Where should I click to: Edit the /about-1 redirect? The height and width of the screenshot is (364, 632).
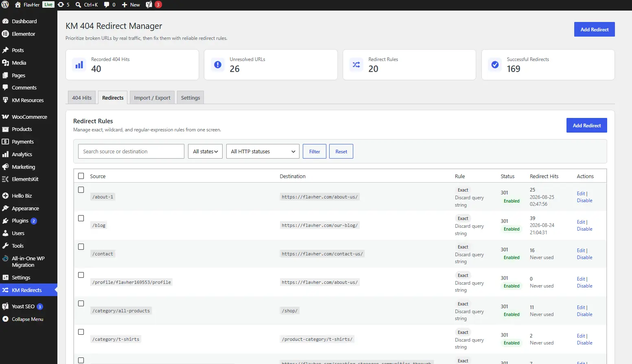tap(581, 194)
